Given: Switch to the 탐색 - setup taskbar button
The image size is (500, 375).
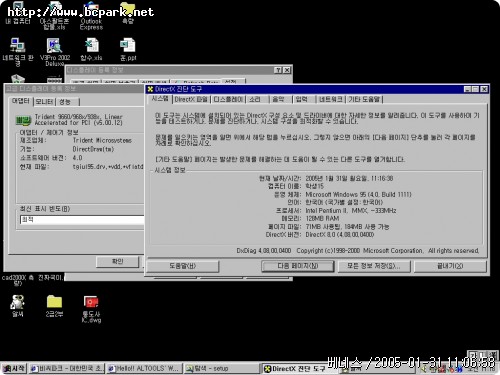Looking at the screenshot, I should click(222, 368).
